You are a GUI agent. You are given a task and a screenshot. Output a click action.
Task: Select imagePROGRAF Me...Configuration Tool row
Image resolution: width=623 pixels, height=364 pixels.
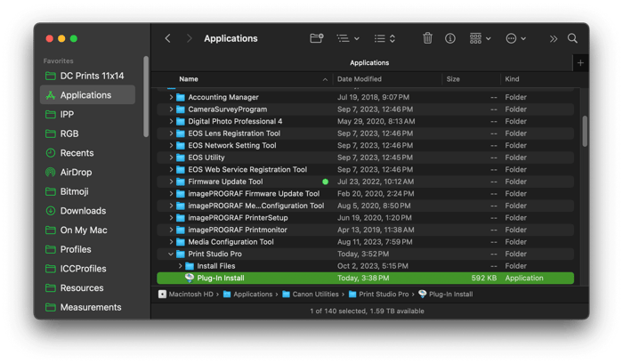click(x=365, y=206)
